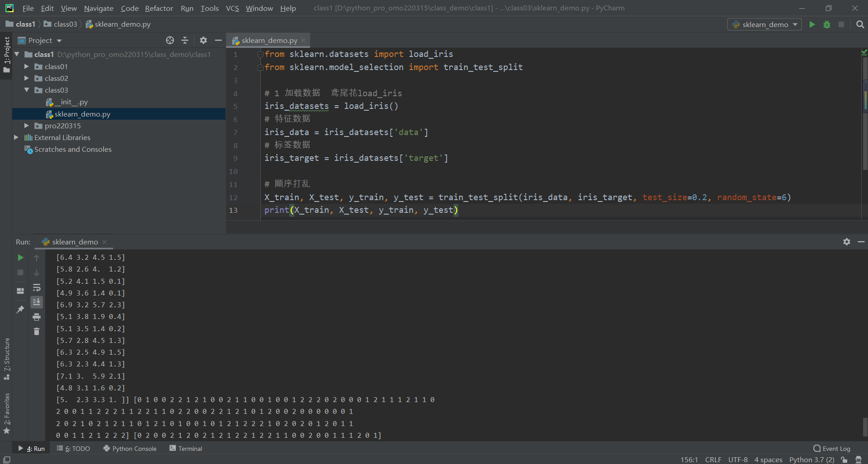
Task: Select __init__.py in project tree
Action: click(x=67, y=102)
